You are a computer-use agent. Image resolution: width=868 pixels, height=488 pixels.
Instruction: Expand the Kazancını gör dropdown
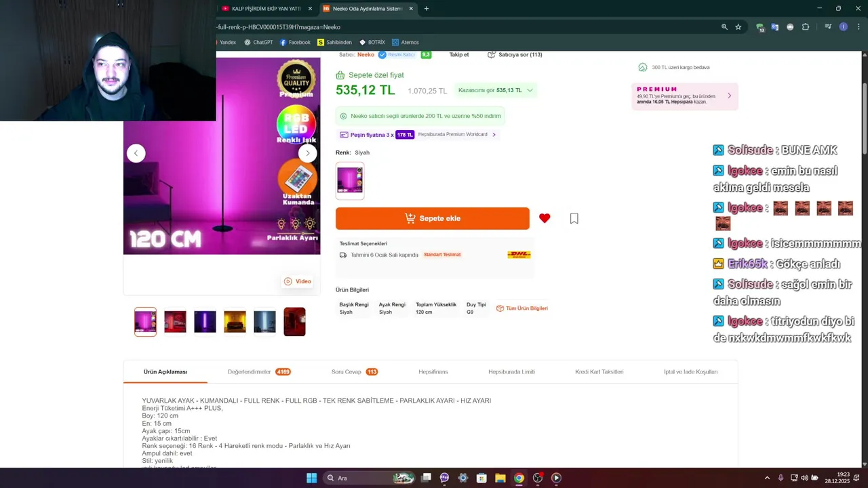[496, 90]
